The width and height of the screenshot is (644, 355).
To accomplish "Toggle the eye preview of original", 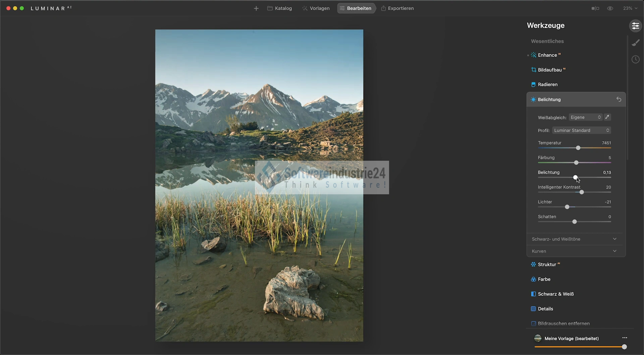I will pos(610,8).
